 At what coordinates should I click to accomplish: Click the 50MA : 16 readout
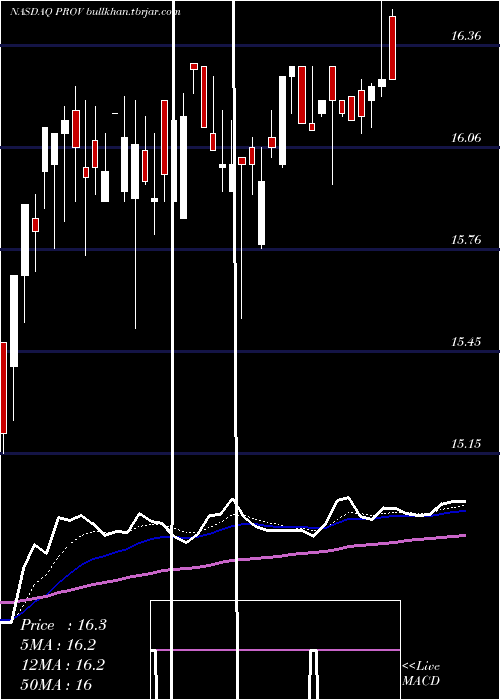(x=56, y=684)
